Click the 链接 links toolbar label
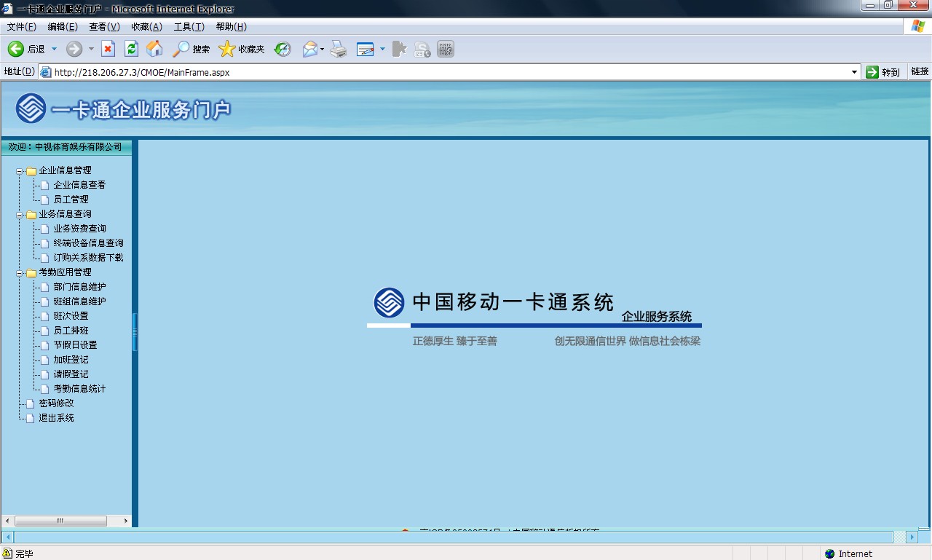This screenshot has width=932, height=560. click(920, 71)
